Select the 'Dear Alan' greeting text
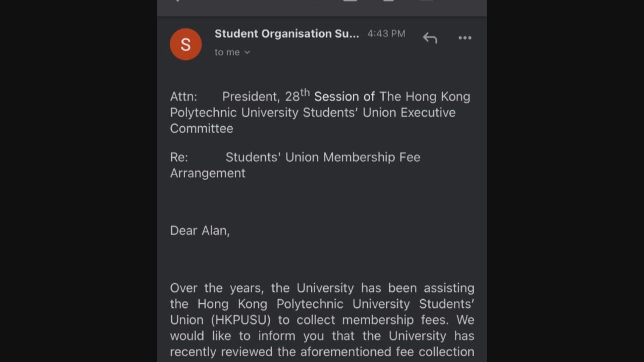The width and height of the screenshot is (644, 362). [200, 230]
